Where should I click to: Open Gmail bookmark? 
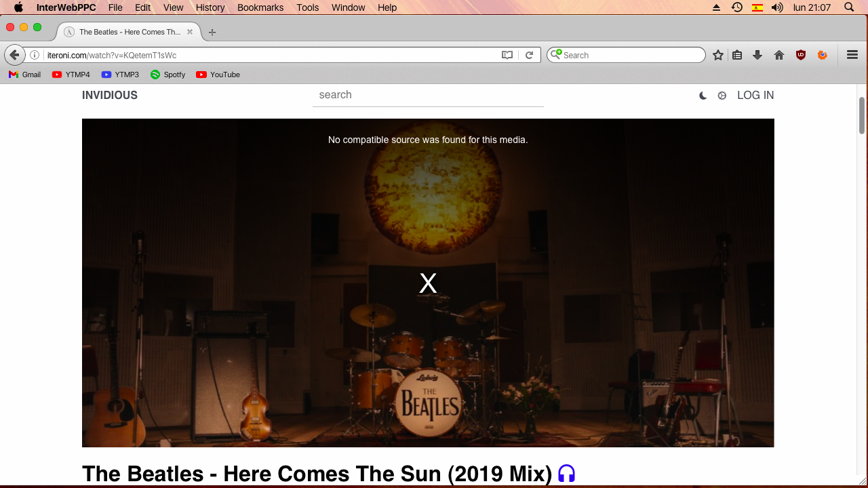pyautogui.click(x=24, y=75)
